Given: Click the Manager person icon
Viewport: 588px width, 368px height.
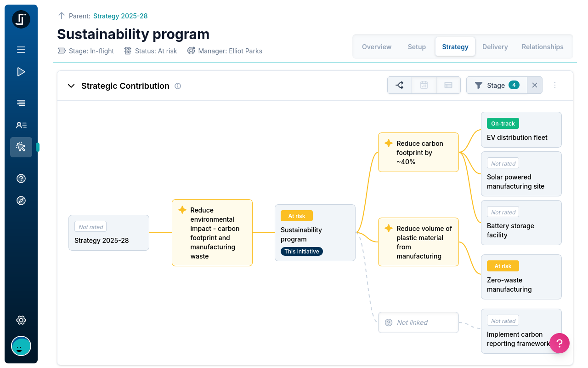Looking at the screenshot, I should pyautogui.click(x=192, y=51).
